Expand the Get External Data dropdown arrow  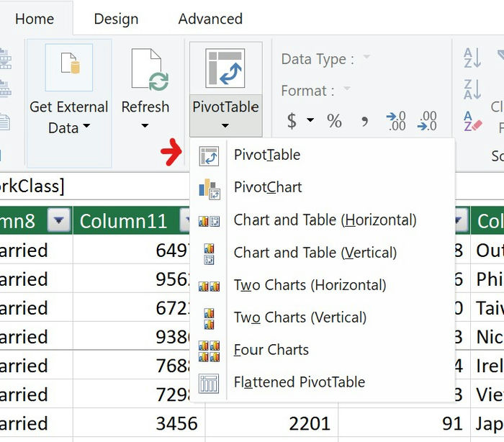click(x=86, y=126)
